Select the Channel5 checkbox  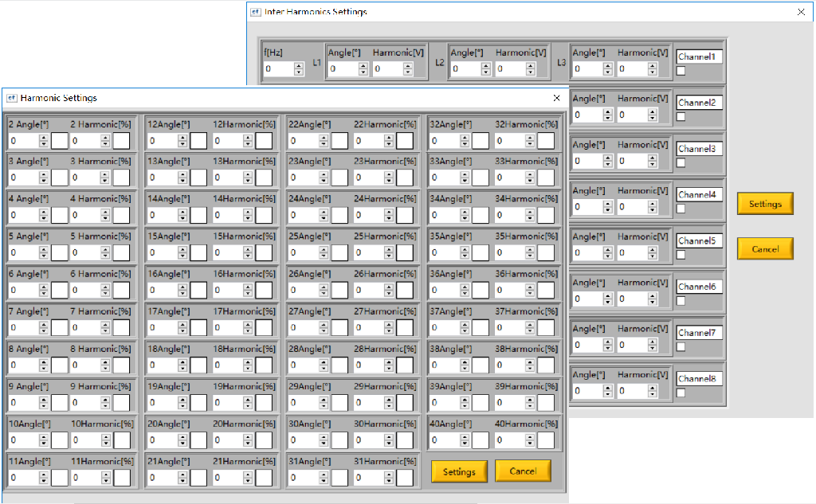(x=681, y=255)
